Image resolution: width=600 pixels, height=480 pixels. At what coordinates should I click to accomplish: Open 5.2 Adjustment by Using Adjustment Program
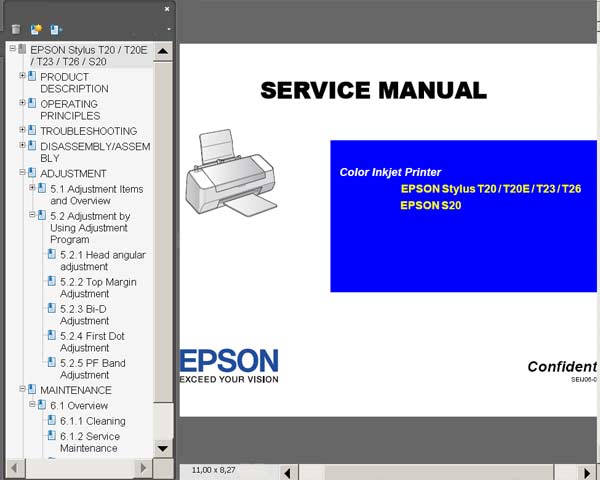pos(90,228)
